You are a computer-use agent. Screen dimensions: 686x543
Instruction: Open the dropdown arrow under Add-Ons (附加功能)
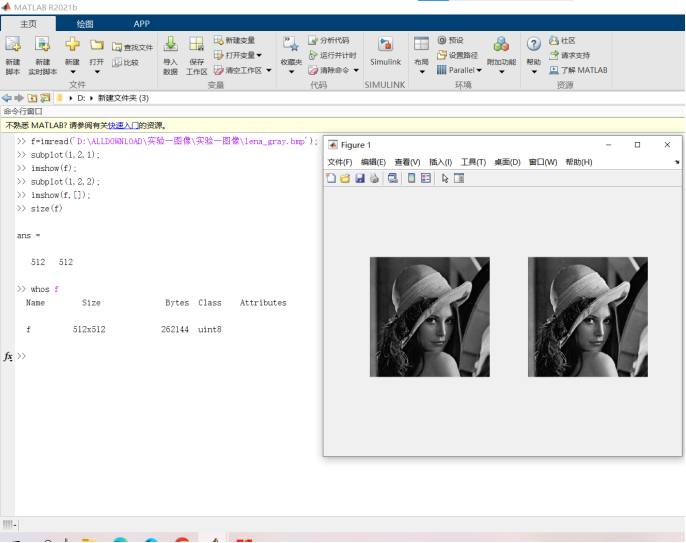pos(502,72)
